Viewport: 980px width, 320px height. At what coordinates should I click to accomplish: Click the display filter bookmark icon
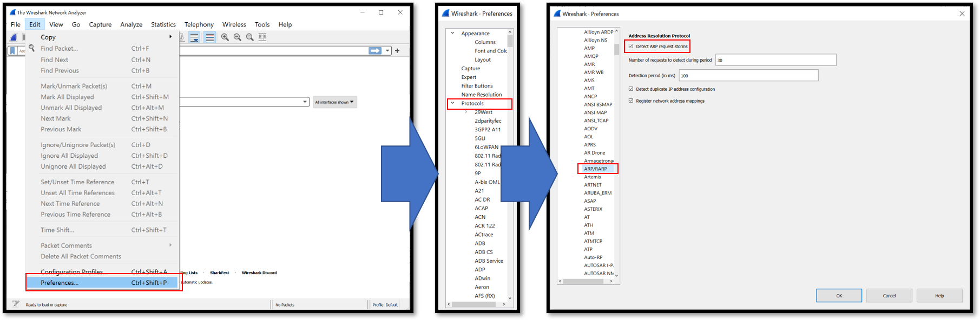tap(12, 51)
